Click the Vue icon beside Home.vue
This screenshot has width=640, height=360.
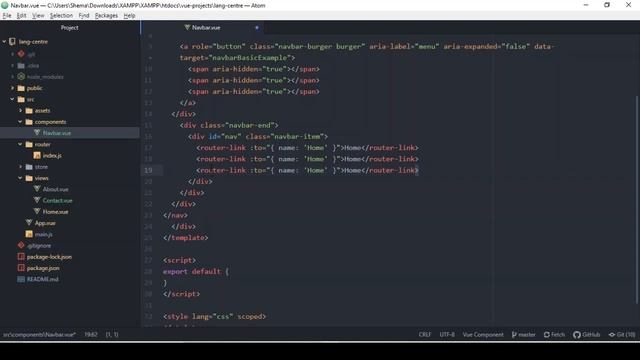[x=37, y=211]
